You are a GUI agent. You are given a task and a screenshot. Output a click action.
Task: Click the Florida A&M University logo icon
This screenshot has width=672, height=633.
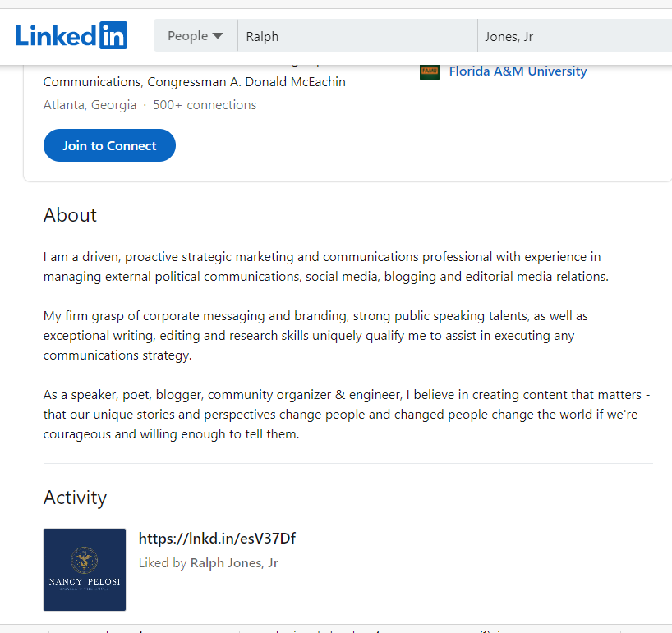click(x=430, y=71)
